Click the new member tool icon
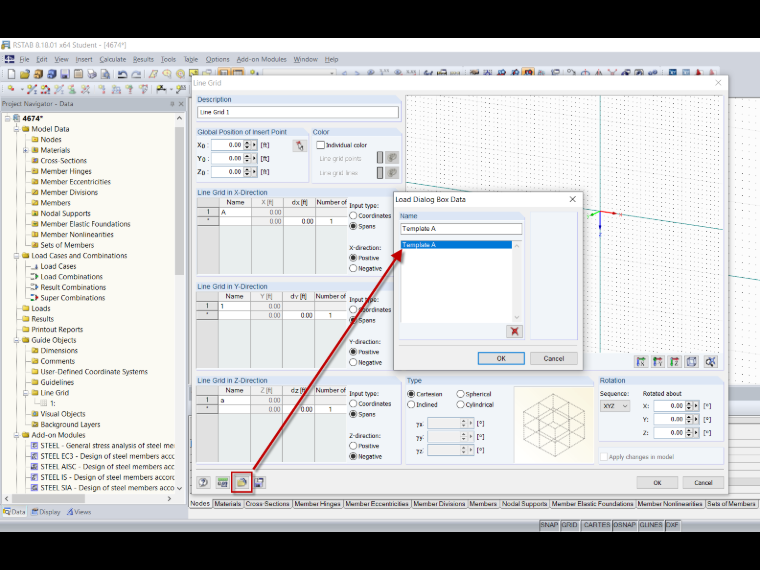This screenshot has width=760, height=570. click(32, 89)
